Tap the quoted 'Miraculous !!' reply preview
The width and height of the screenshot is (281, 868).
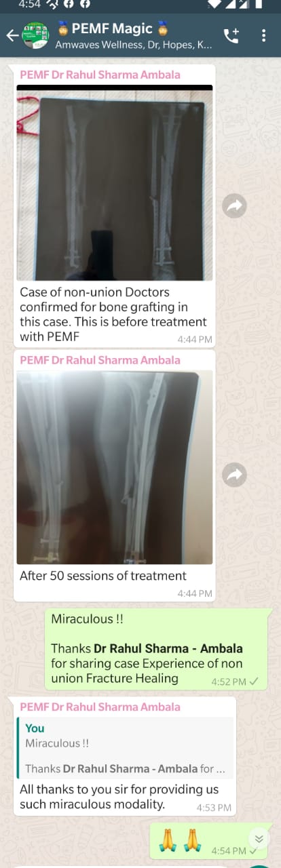125,747
